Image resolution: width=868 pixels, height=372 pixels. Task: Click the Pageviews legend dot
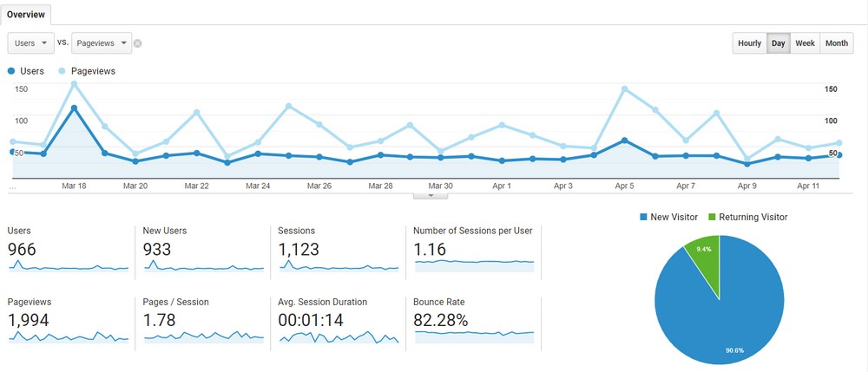click(x=62, y=71)
